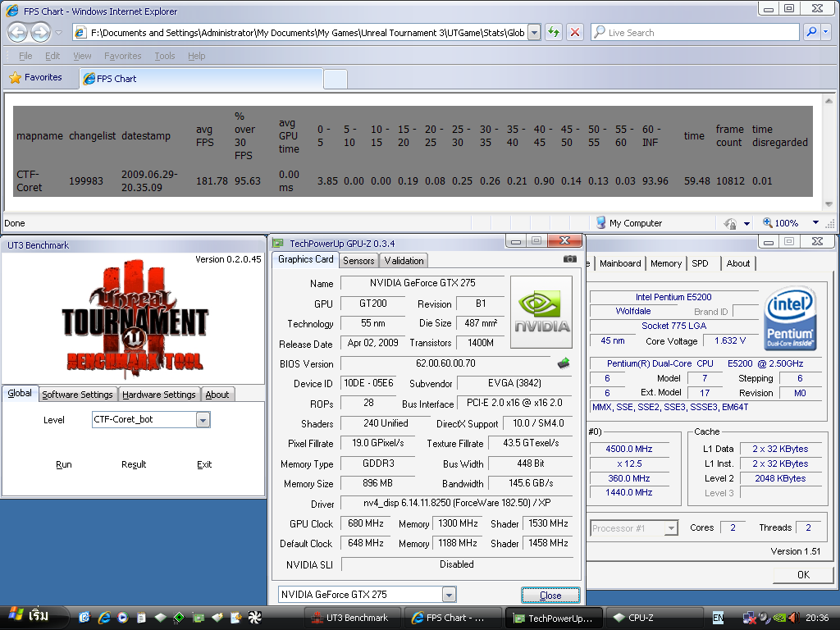Image resolution: width=840 pixels, height=630 pixels.
Task: Click Result in UT3 Benchmark
Action: pyautogui.click(x=134, y=464)
